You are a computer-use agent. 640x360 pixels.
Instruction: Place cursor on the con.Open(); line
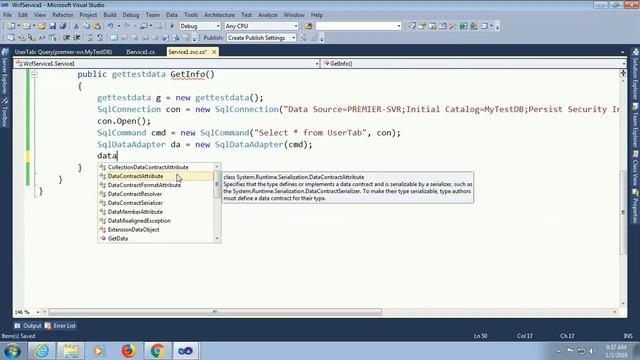coord(124,121)
